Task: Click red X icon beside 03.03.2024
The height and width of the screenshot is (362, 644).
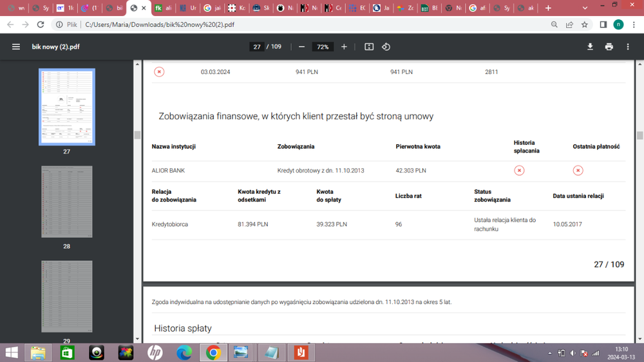Action: 159,72
